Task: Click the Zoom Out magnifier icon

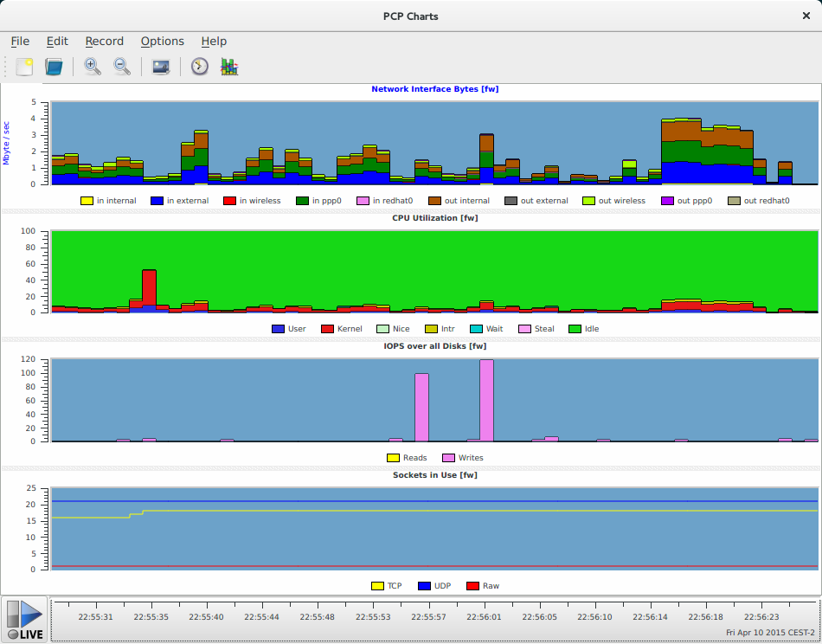Action: [x=122, y=67]
